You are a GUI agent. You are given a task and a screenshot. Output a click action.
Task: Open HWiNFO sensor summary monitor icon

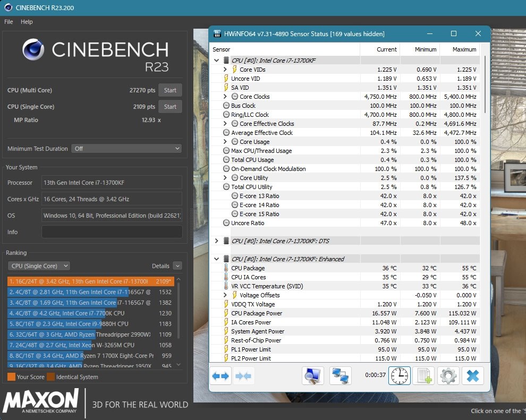tap(312, 376)
